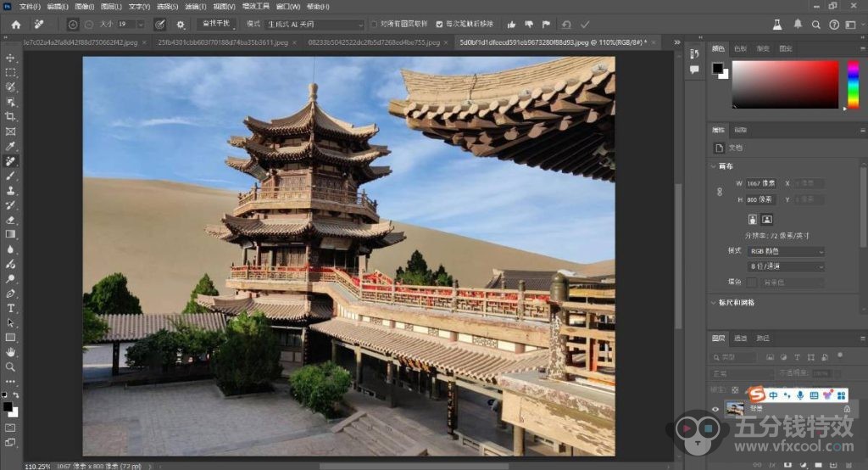
Task: Set canvas to landscape orientation
Action: tap(766, 220)
